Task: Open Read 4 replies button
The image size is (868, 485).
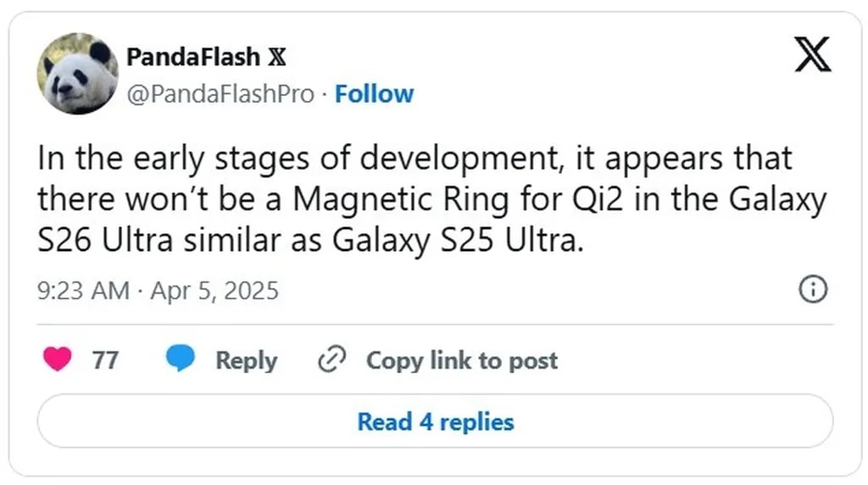Action: pyautogui.click(x=435, y=421)
